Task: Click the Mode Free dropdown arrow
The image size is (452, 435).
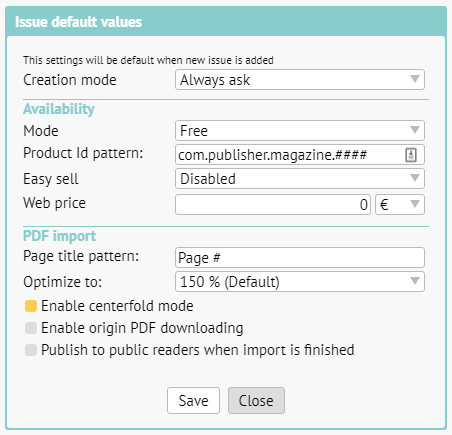Action: tap(415, 130)
